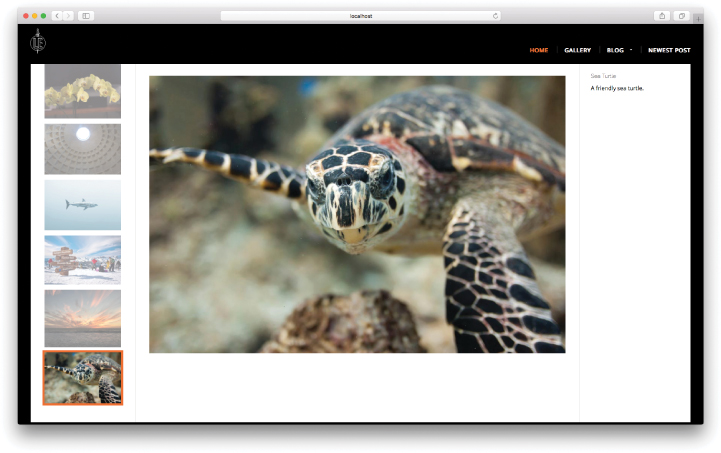Viewport: 721px width, 453px height.
Task: Select the dome ceiling thumbnail
Action: [x=82, y=148]
